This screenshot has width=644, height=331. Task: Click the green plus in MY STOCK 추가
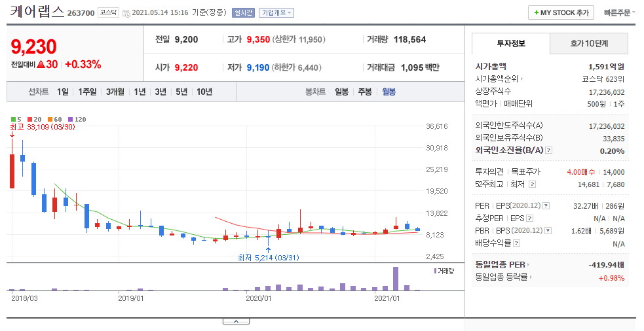click(x=536, y=12)
